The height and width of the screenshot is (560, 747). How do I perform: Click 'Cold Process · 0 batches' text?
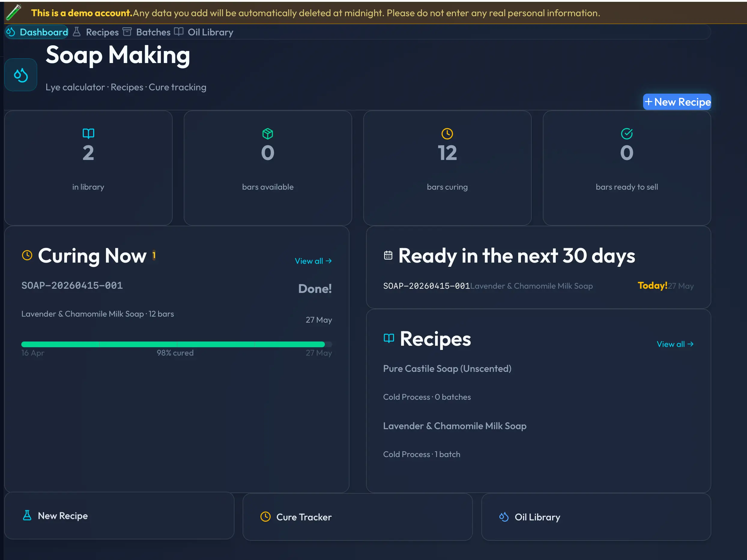coord(427,397)
